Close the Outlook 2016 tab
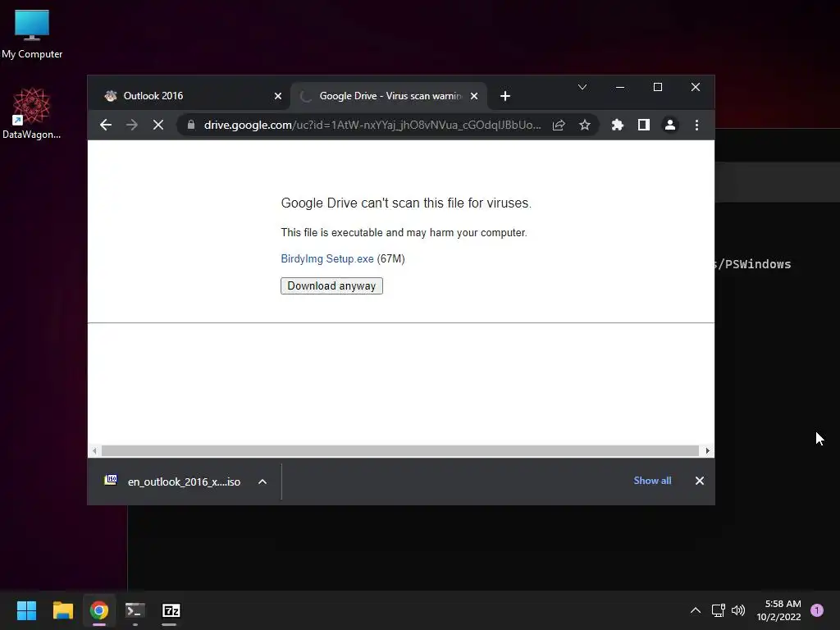 point(277,96)
